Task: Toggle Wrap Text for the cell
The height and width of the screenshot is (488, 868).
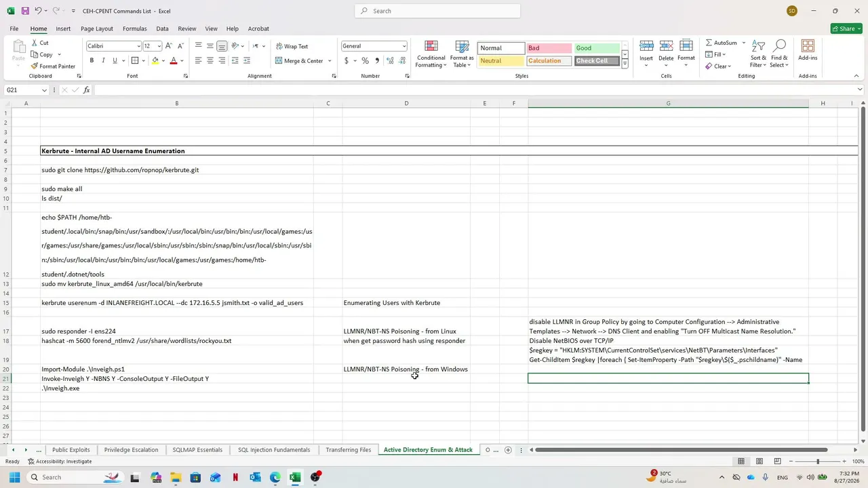Action: point(292,46)
